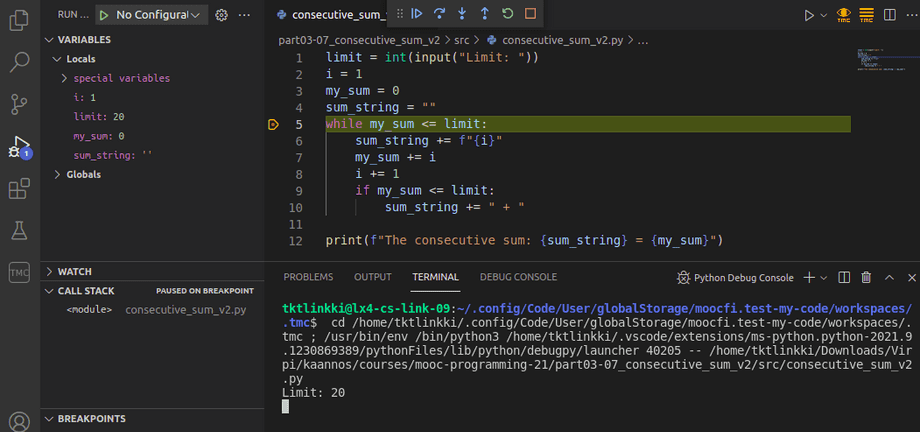The height and width of the screenshot is (432, 920).
Task: Step into the next function call
Action: click(462, 14)
